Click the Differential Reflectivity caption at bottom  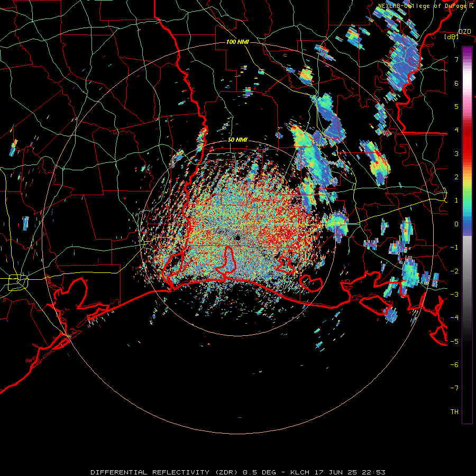click(x=238, y=472)
